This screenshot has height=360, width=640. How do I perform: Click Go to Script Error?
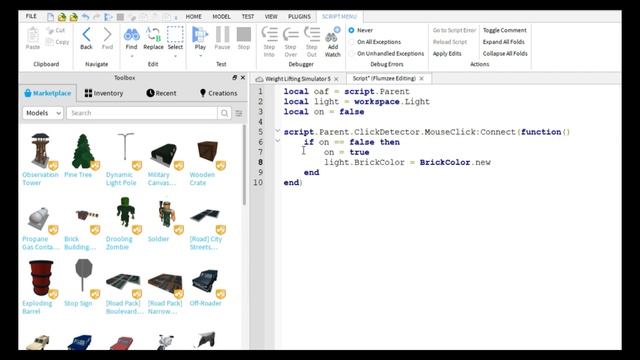pyautogui.click(x=454, y=30)
